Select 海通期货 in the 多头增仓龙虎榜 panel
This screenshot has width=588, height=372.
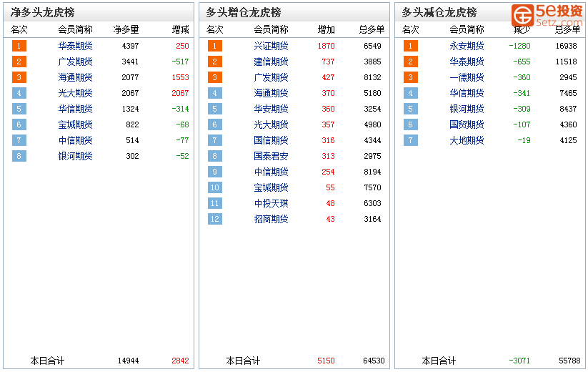coord(271,93)
